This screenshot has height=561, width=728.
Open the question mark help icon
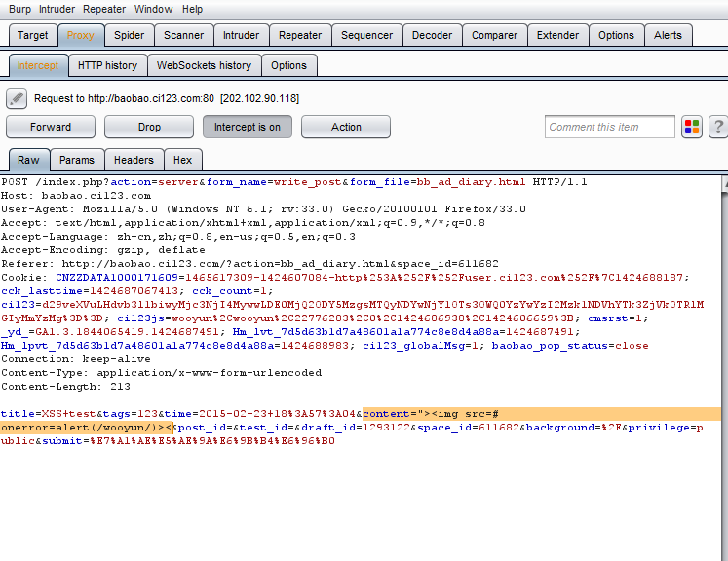click(718, 127)
